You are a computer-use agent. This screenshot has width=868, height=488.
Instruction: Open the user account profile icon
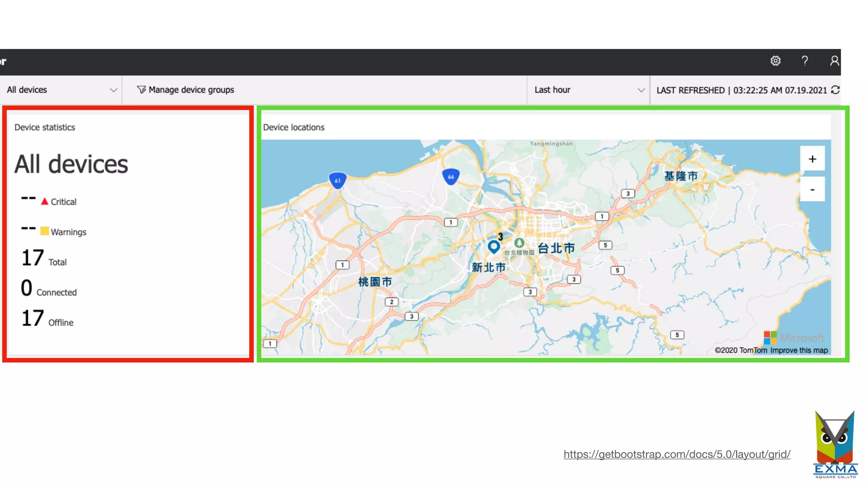coord(834,61)
